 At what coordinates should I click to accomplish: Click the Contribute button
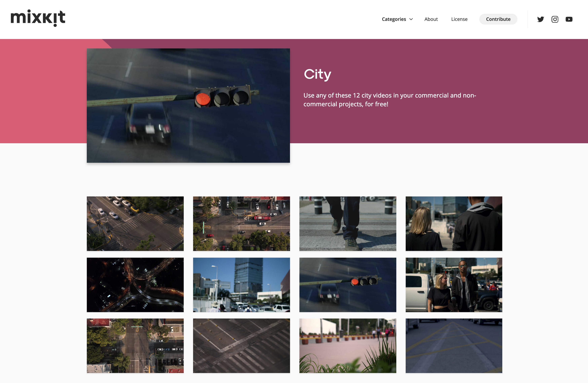498,19
